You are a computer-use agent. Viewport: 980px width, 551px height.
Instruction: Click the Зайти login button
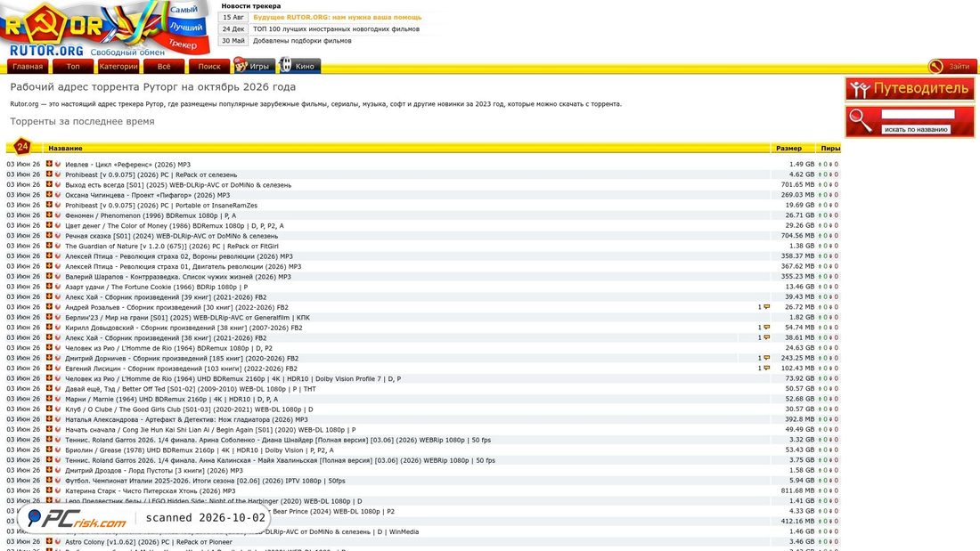click(951, 66)
